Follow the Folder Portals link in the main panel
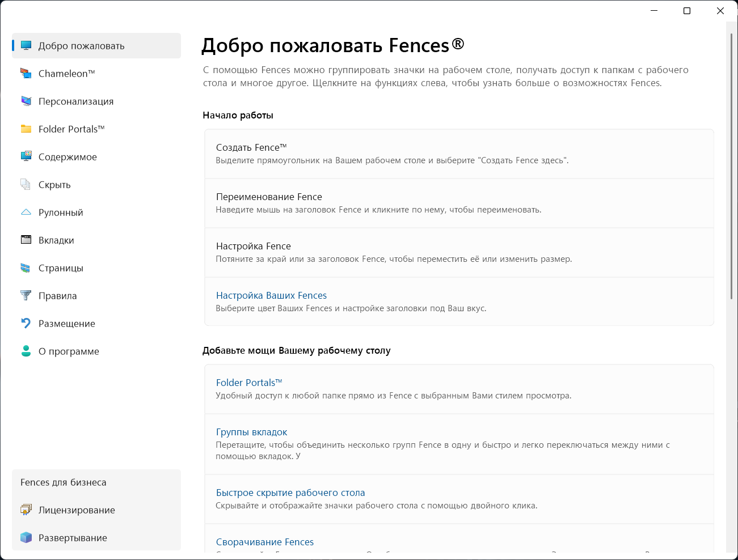Screen dimensions: 738x560 (x=248, y=383)
